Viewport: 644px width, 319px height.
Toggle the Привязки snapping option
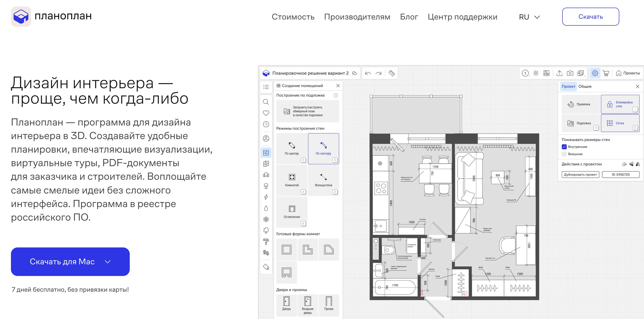[x=581, y=104]
